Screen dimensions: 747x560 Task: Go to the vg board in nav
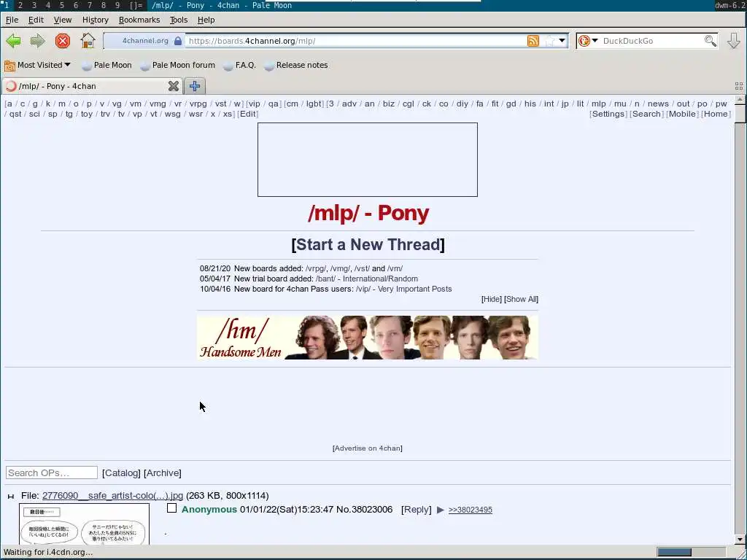(117, 104)
